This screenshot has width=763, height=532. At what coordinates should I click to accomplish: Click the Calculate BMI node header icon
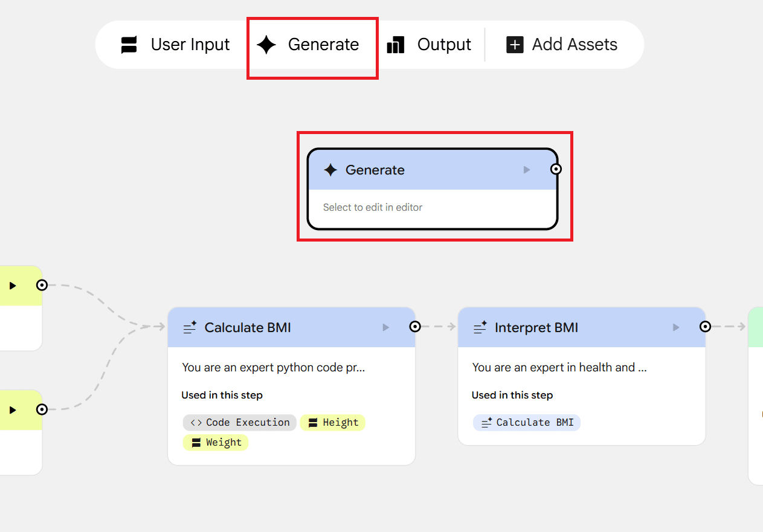[x=190, y=328]
